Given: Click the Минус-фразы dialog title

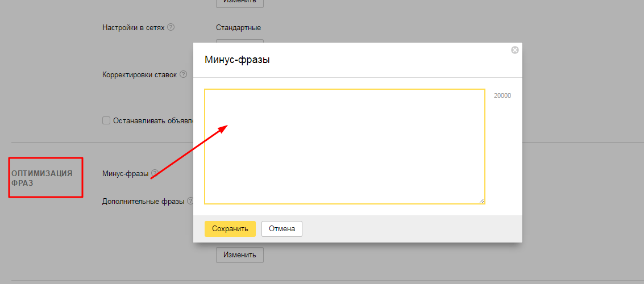Looking at the screenshot, I should click(237, 60).
